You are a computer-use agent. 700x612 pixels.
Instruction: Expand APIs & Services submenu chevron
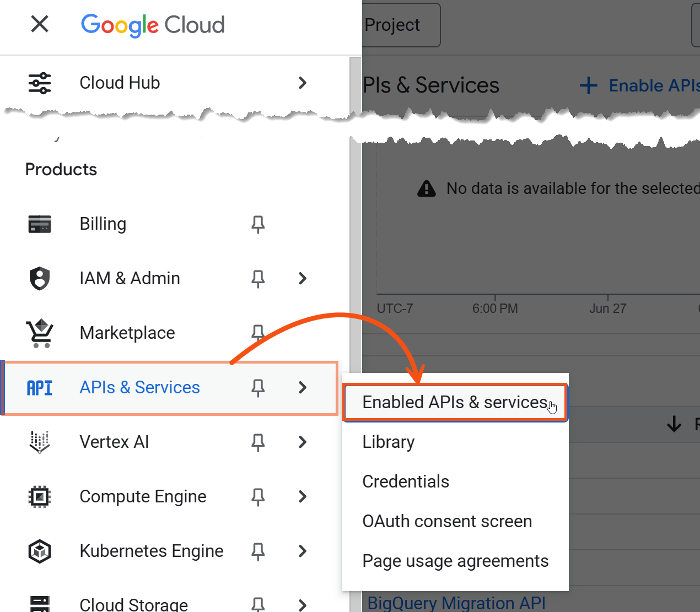click(302, 387)
